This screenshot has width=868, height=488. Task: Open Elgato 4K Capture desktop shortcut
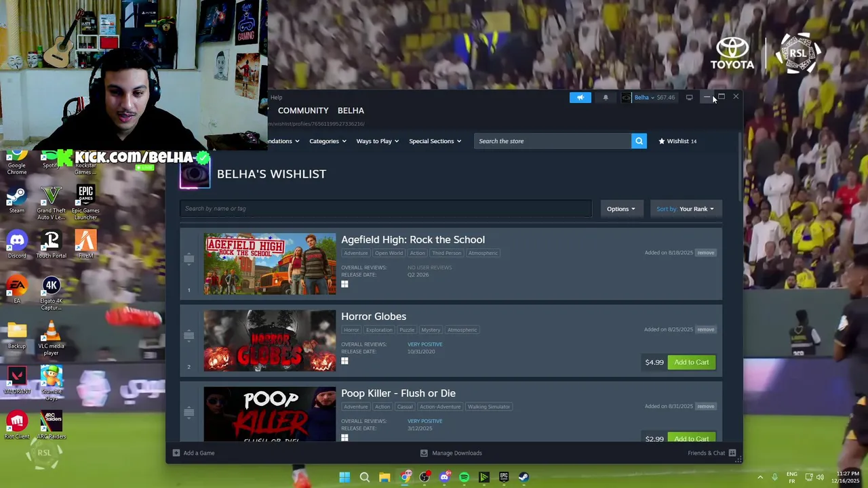(x=52, y=293)
